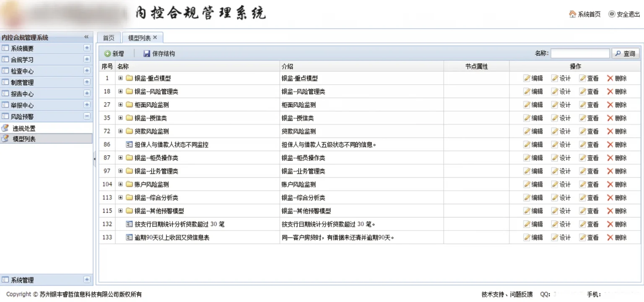
Task: Click the 安全退出 logout icon
Action: 612,14
